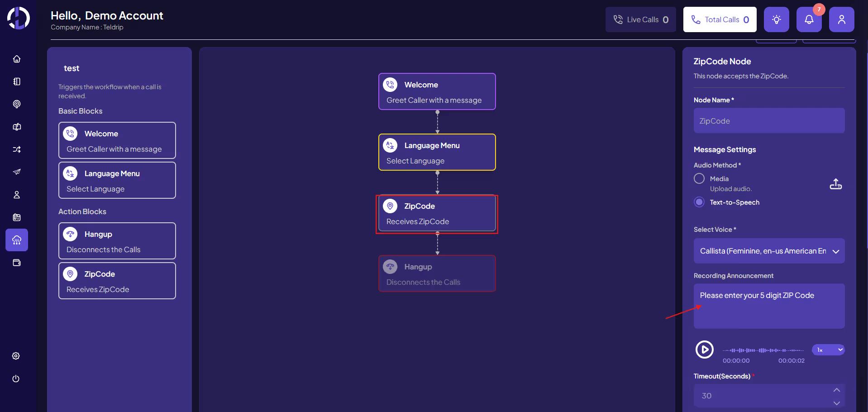Click the power logout icon
Screen dimensions: 868x412
(16, 378)
